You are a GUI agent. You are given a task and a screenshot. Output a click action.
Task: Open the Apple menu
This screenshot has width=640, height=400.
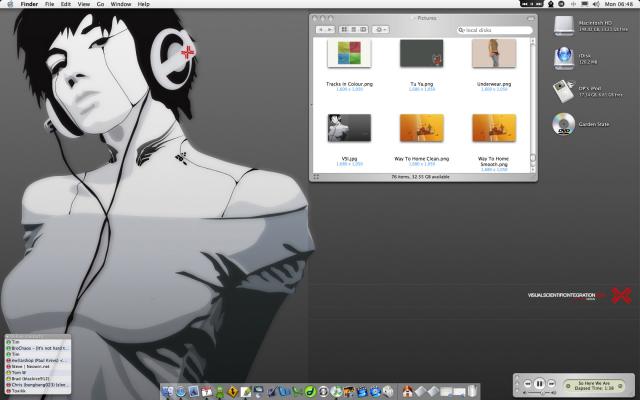(x=10, y=4)
